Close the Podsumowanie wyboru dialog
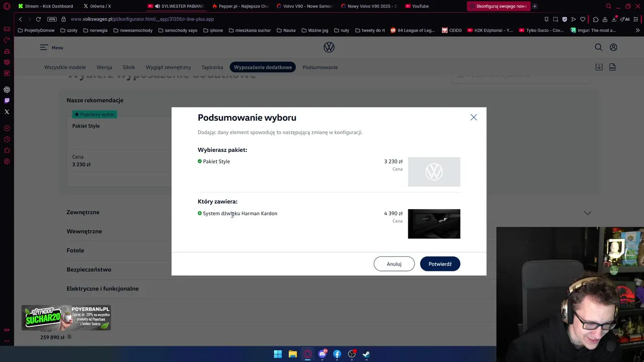 point(473,117)
